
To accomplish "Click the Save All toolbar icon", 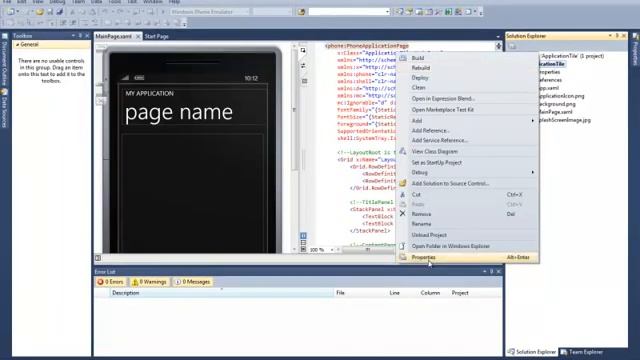I will 60,12.
